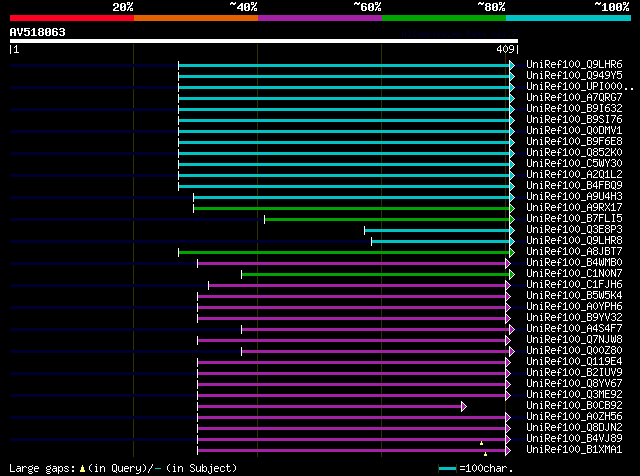Click UniRef100_B4FBQ9 label

[574, 186]
